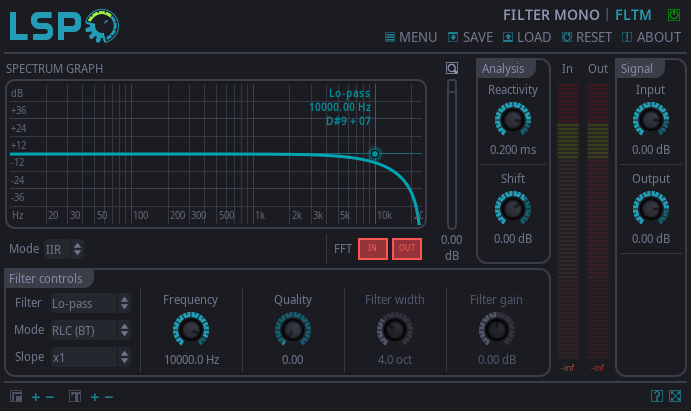691x411 pixels.
Task: Open the RLC (BT) mode dropdown
Action: pos(90,330)
